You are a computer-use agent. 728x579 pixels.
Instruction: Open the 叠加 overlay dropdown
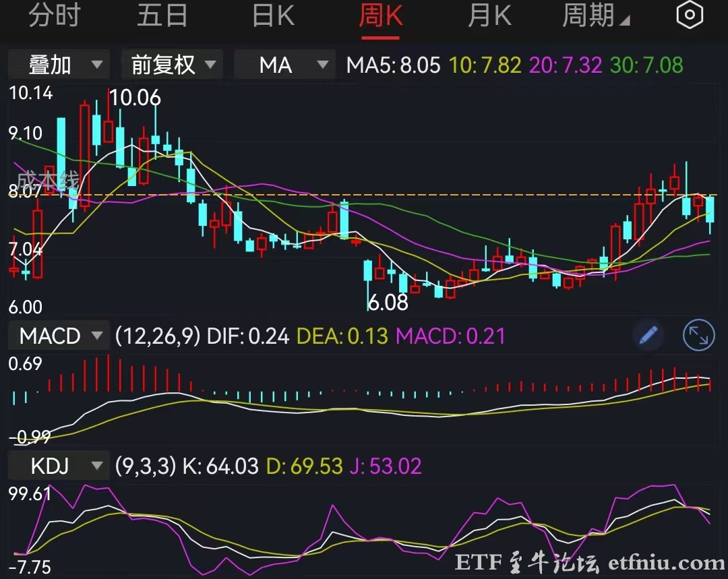click(58, 65)
